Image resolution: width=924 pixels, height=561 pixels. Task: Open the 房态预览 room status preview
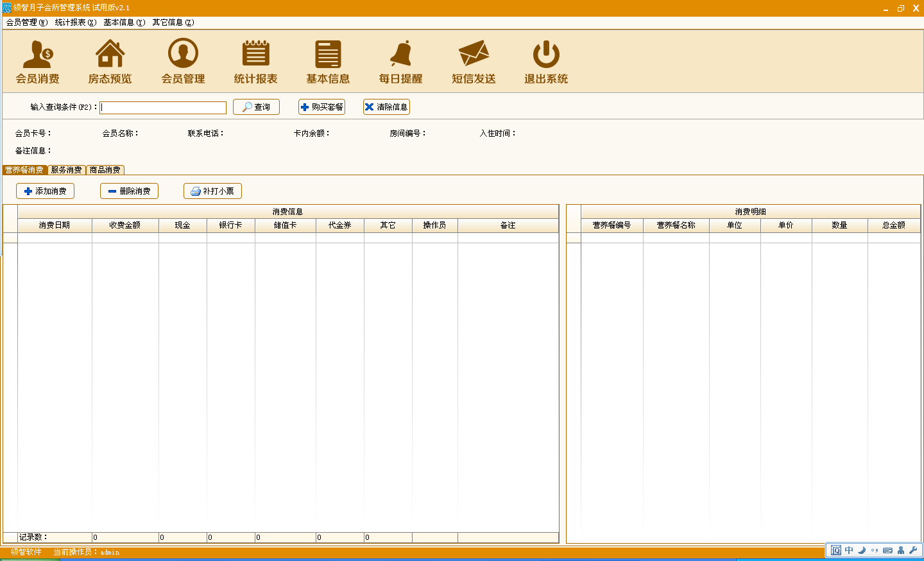point(110,62)
